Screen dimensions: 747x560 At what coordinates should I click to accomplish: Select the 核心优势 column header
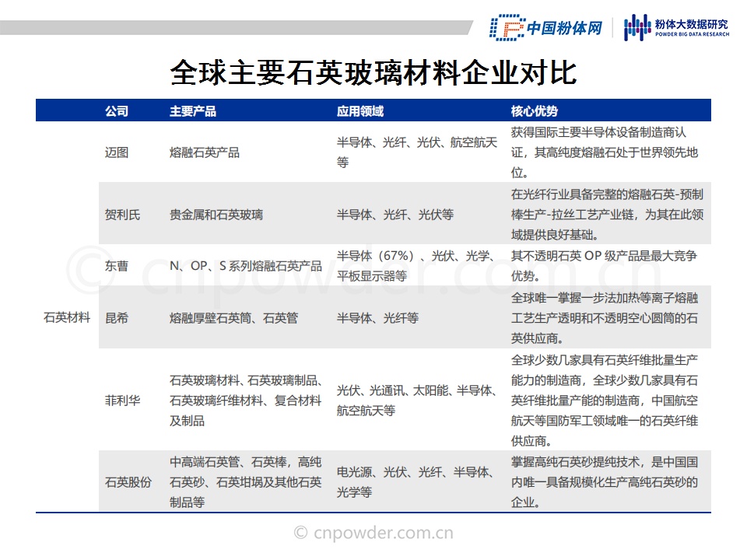(x=534, y=111)
